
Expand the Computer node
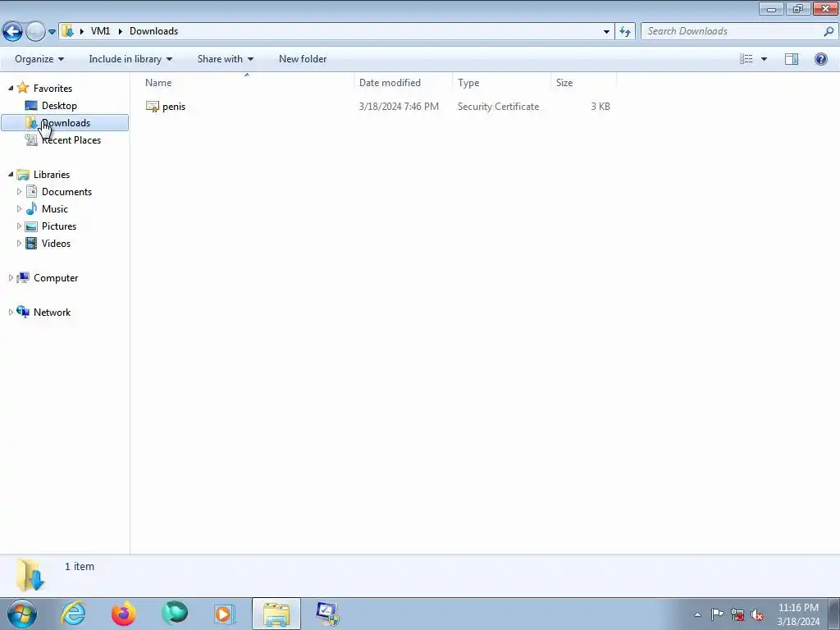click(11, 277)
